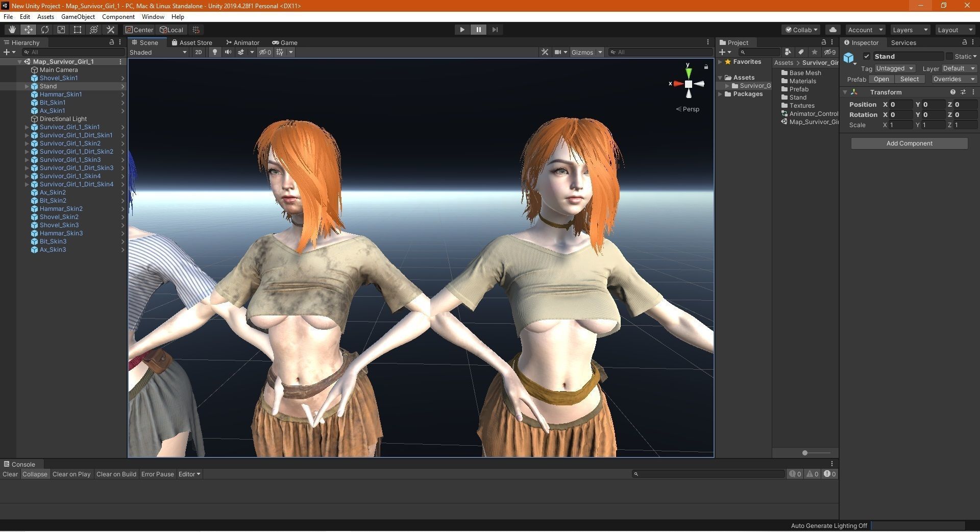The image size is (980, 532).
Task: Collapse the Assets folder tree
Action: [x=720, y=78]
